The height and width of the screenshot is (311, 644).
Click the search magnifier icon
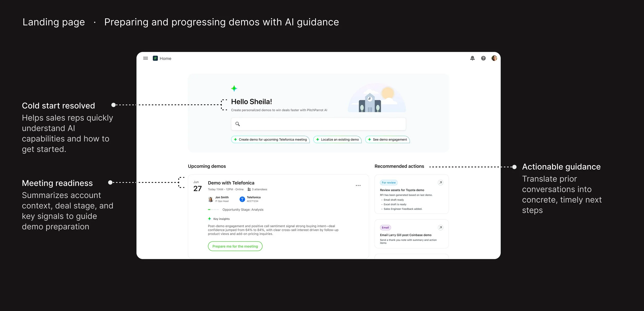[x=238, y=124]
